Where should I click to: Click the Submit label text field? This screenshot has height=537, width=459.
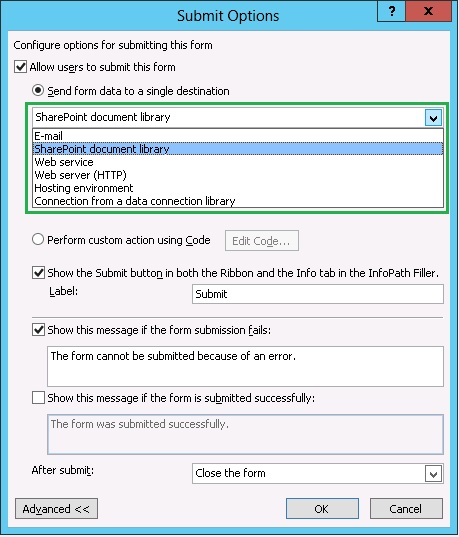pyautogui.click(x=318, y=294)
